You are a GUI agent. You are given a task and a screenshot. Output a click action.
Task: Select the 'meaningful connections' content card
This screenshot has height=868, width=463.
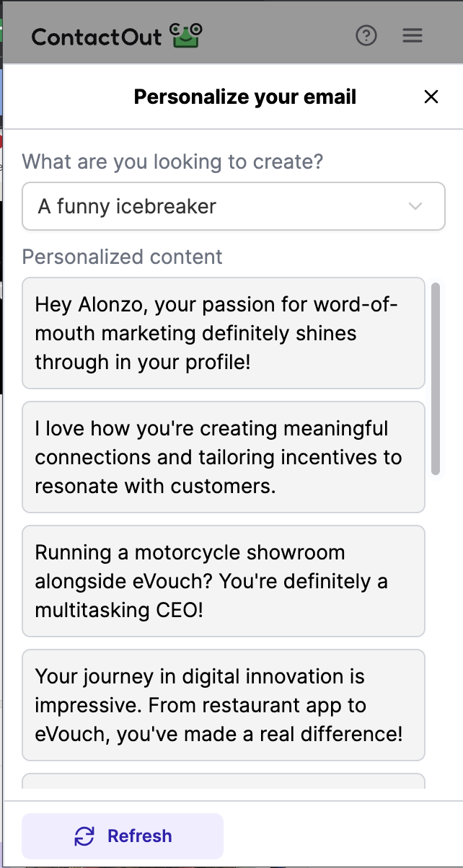point(224,457)
